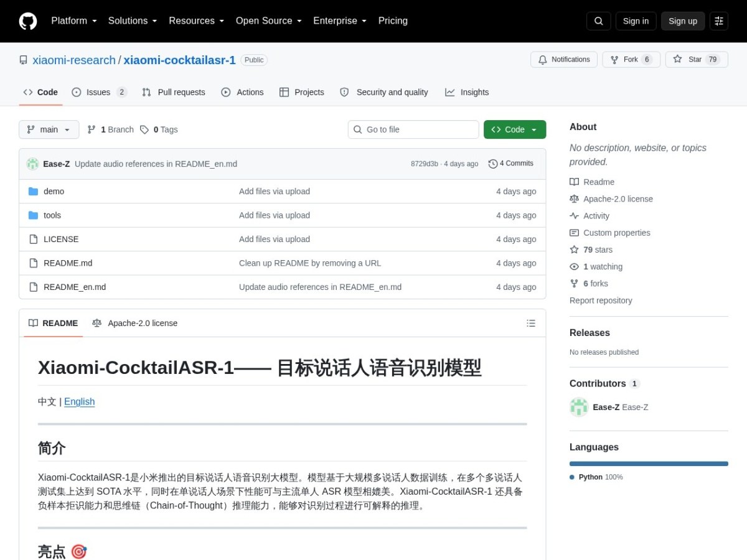Open the 1 Branch link
The image size is (747, 560).
click(x=111, y=129)
